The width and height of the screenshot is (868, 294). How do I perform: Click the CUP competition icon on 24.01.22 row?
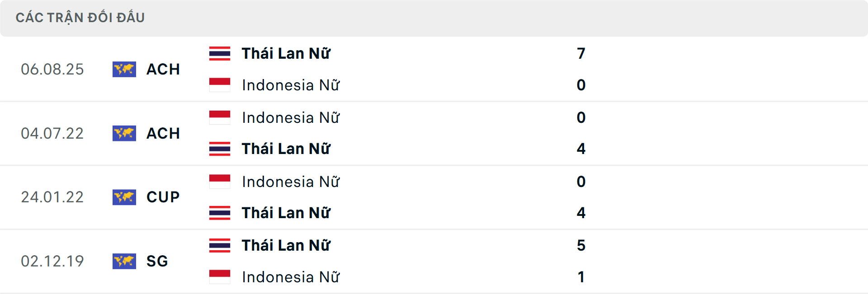point(124,197)
